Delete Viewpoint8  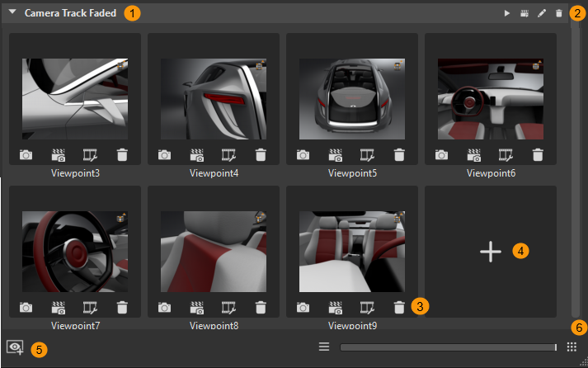(x=261, y=308)
